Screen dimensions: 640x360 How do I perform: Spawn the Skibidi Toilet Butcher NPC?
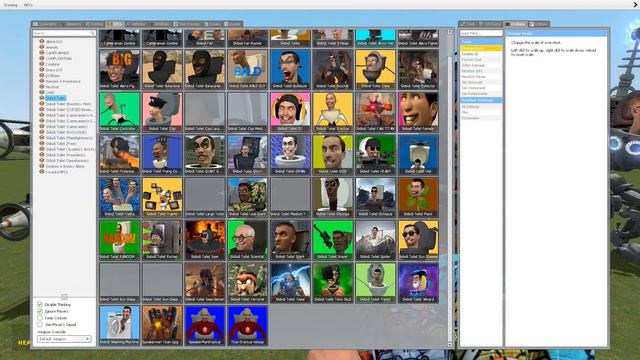click(x=333, y=69)
